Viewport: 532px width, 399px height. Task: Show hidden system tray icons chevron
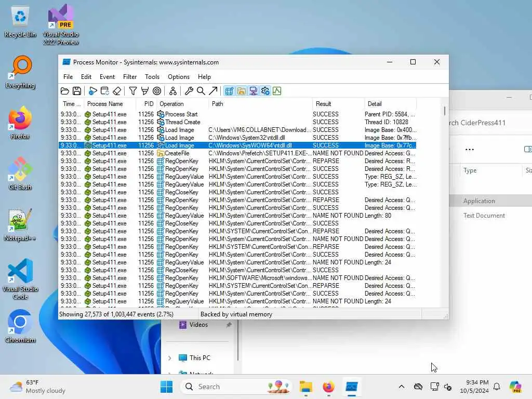tap(402, 387)
